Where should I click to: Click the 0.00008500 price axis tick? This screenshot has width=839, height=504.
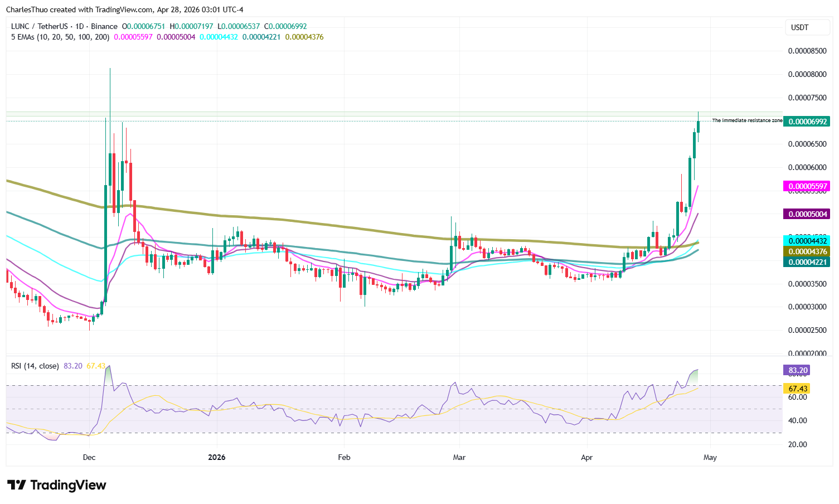click(x=807, y=51)
